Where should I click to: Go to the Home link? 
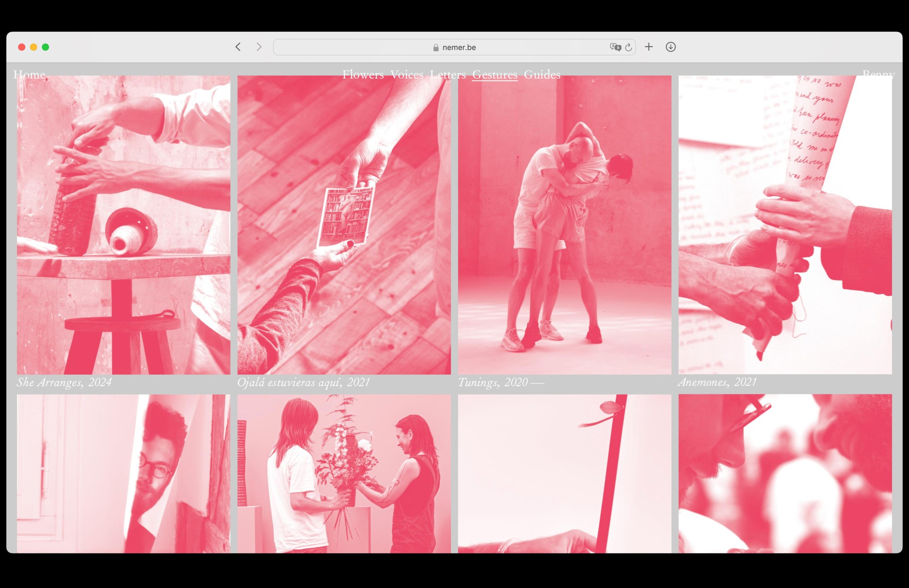pos(30,74)
